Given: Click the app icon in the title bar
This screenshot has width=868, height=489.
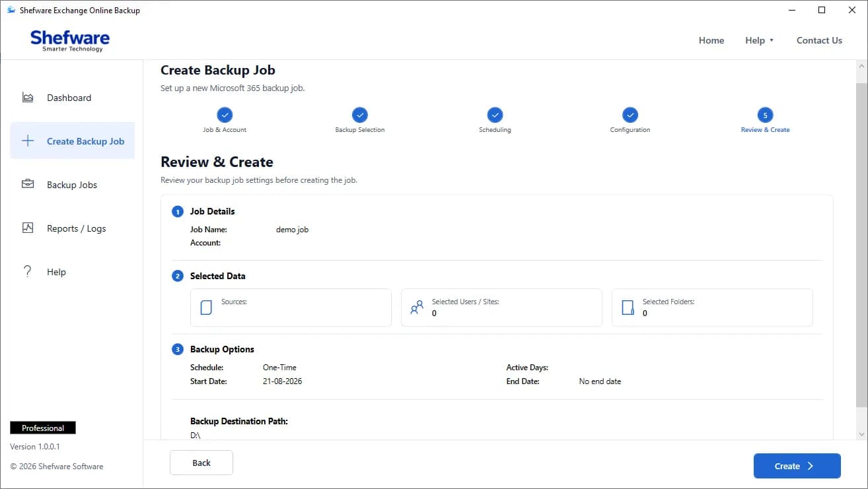Looking at the screenshot, I should [x=11, y=10].
